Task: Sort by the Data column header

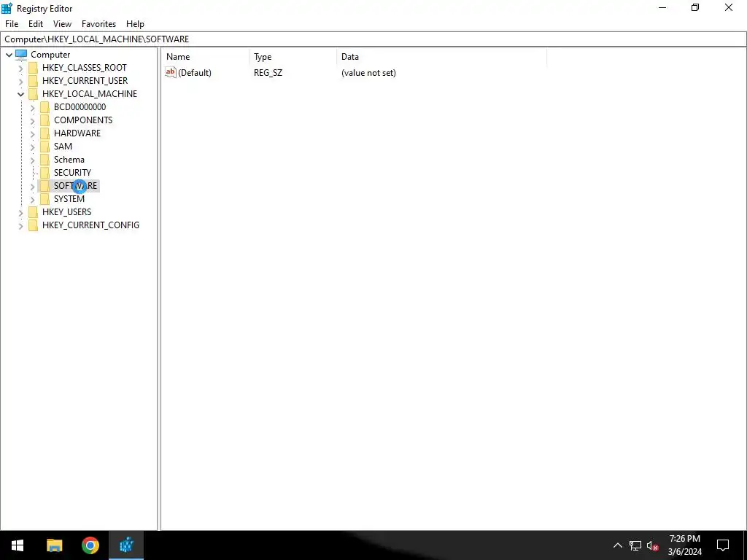Action: coord(441,57)
